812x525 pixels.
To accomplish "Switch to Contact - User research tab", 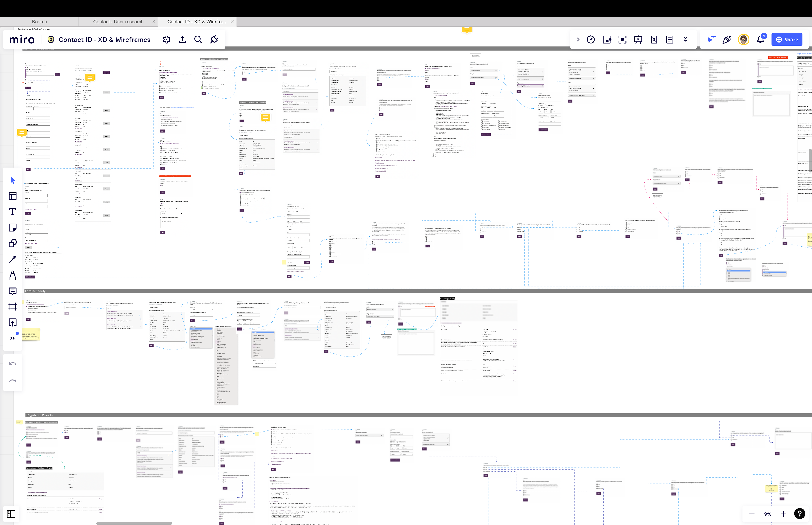I will 118,22.
